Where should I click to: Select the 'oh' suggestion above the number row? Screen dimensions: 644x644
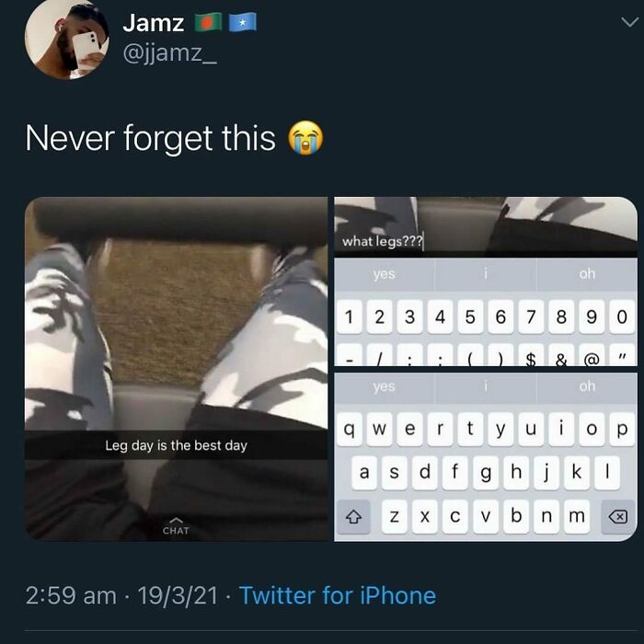point(587,273)
